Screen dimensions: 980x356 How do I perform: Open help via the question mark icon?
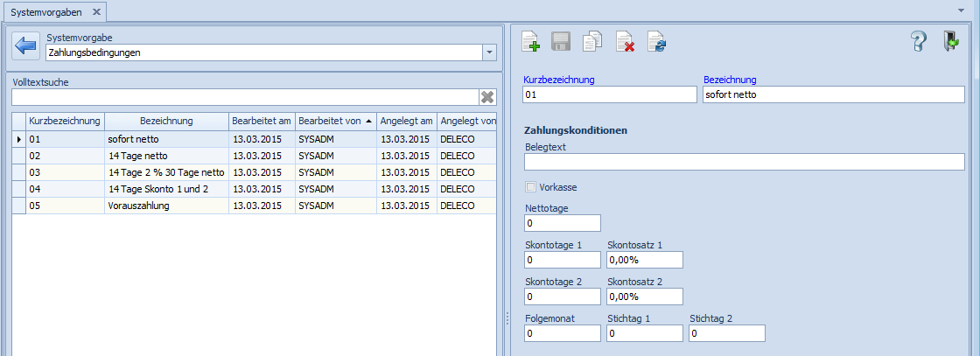[x=918, y=41]
